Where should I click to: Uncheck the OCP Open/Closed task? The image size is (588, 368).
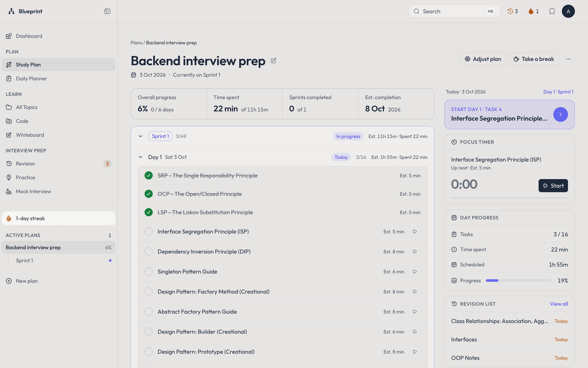[149, 194]
